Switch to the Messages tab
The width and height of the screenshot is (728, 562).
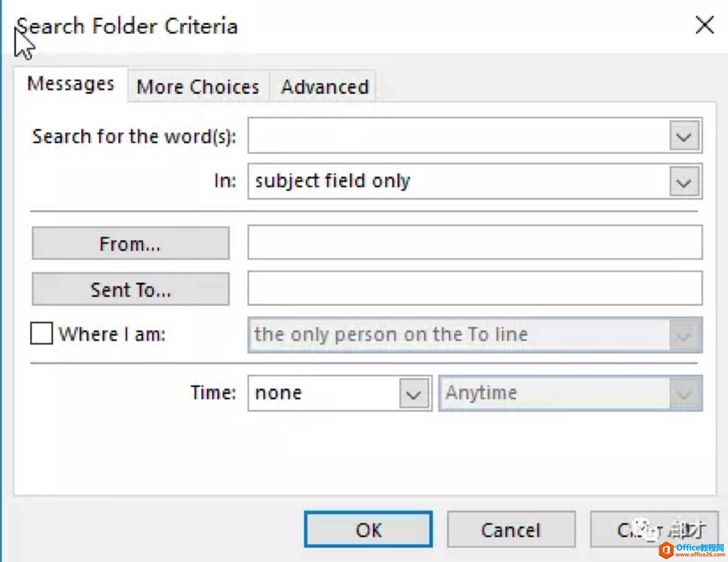(x=71, y=84)
